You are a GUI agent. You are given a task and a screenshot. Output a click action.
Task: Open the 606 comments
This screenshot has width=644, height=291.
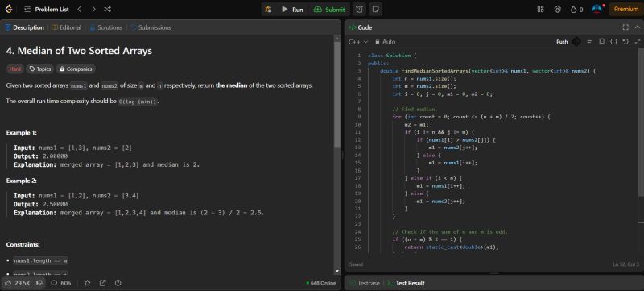61,283
